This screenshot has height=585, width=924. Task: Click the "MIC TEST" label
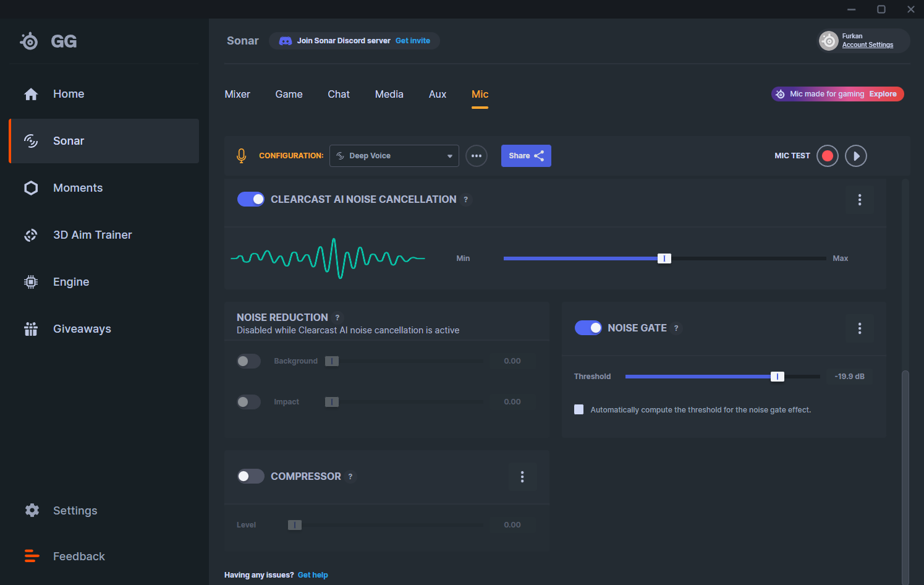pos(792,156)
